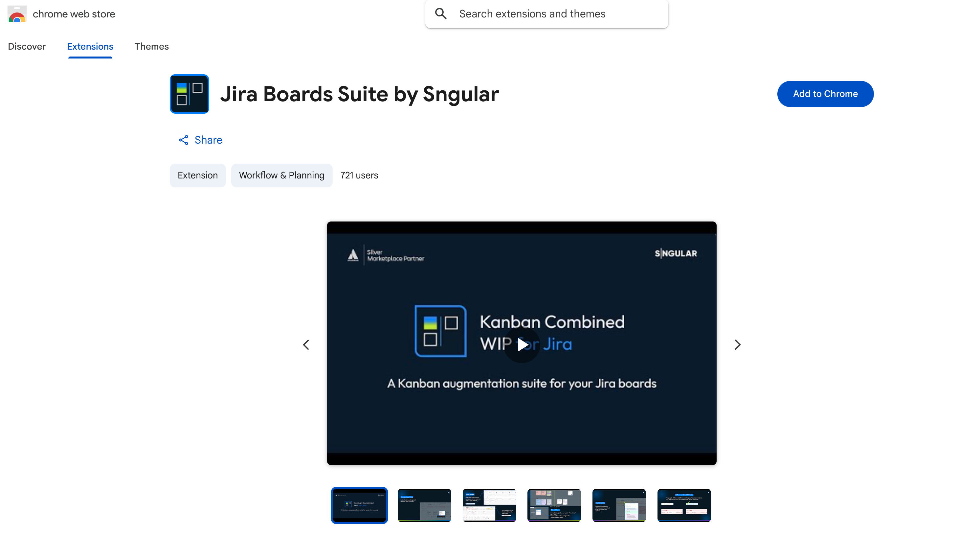This screenshot has height=560, width=980.
Task: Select the fourth screenshot thumbnail
Action: (x=554, y=505)
